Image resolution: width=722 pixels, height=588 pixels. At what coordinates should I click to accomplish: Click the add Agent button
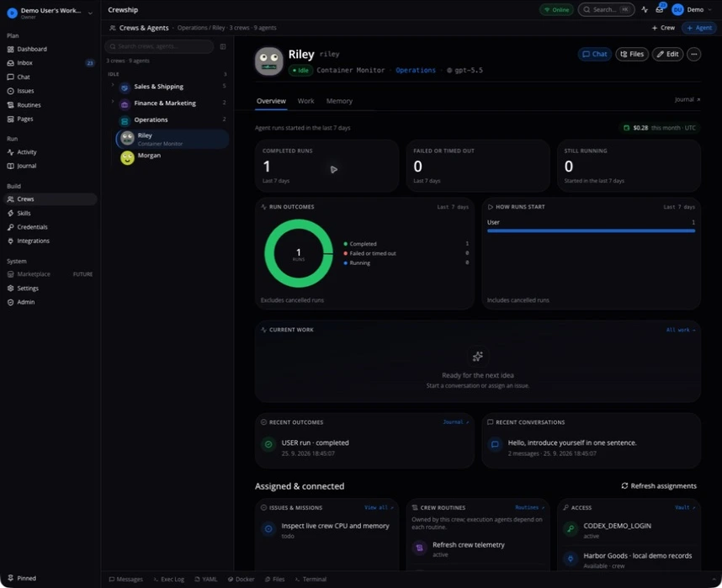(699, 28)
